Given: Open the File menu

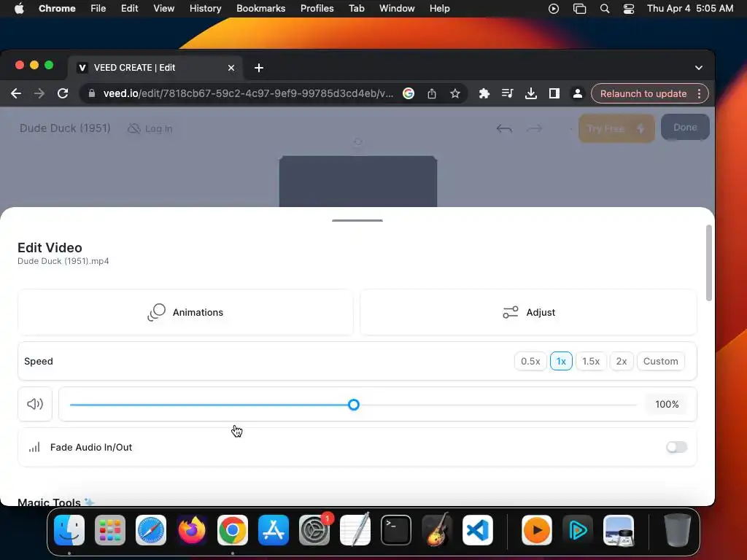Looking at the screenshot, I should point(98,8).
